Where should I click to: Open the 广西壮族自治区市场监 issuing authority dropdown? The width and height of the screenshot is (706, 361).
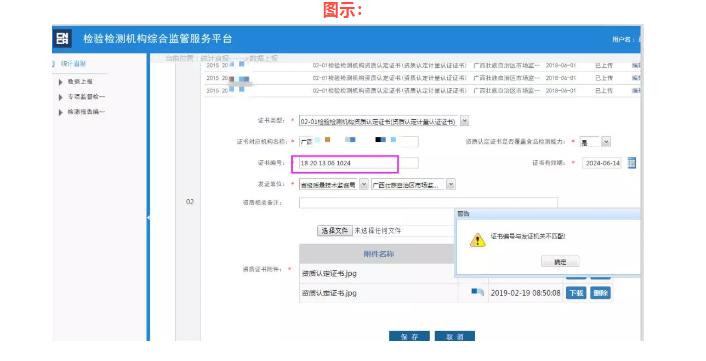click(x=451, y=184)
